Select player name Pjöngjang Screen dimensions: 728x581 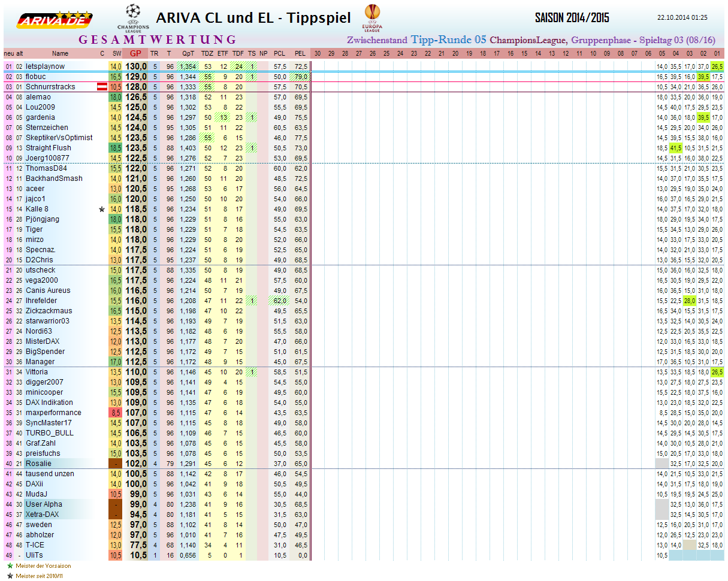tap(43, 219)
